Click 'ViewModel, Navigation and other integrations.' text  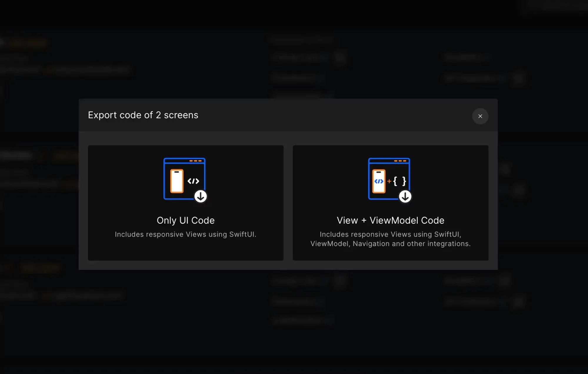[390, 244]
